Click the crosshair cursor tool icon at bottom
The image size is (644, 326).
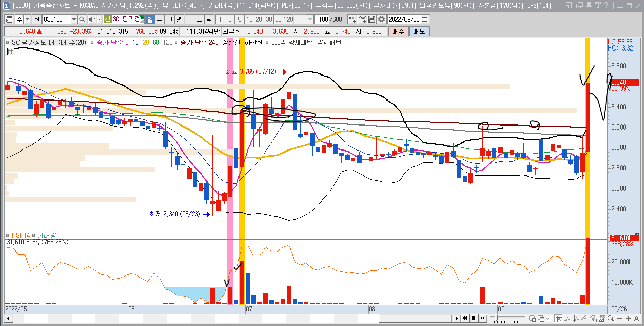559,319
